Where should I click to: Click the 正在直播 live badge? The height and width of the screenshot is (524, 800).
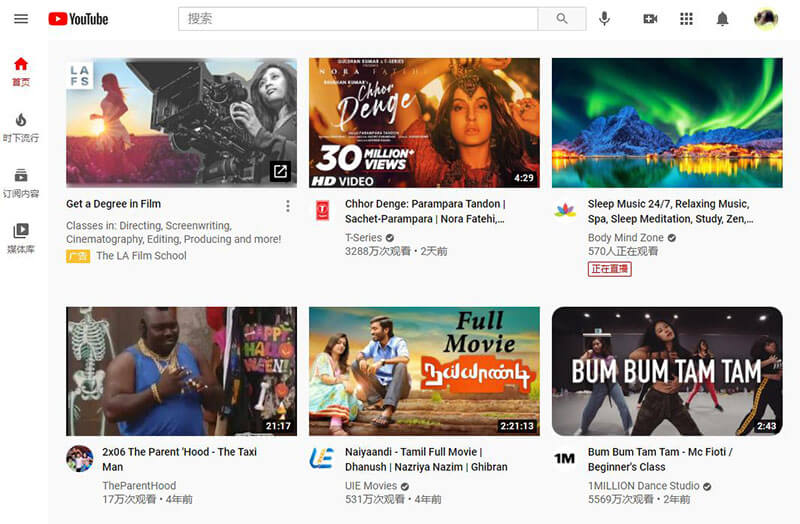click(x=610, y=269)
